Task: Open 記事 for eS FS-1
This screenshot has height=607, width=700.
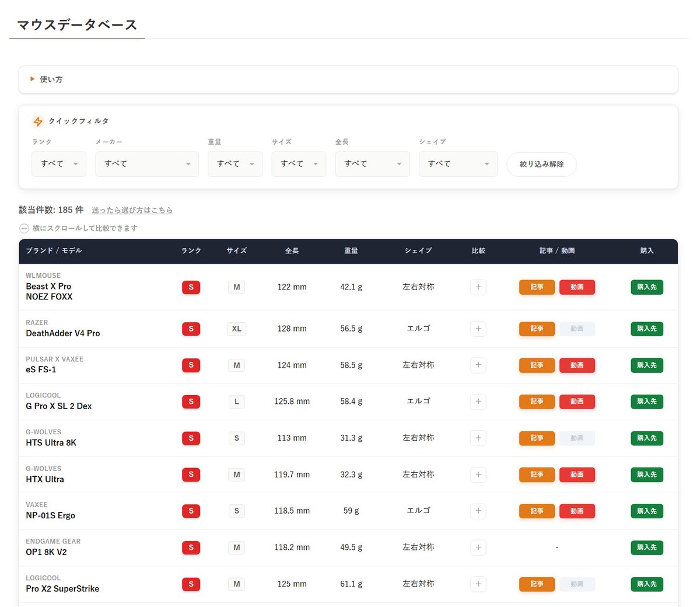Action: pos(537,365)
